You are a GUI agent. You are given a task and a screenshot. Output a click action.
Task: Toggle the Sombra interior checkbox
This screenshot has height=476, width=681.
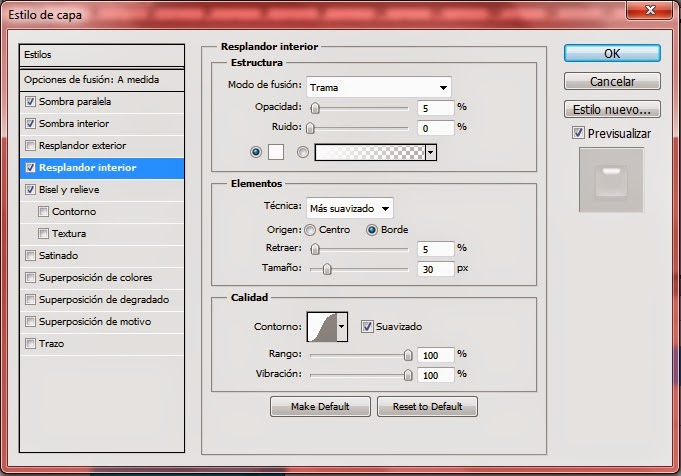[30, 124]
